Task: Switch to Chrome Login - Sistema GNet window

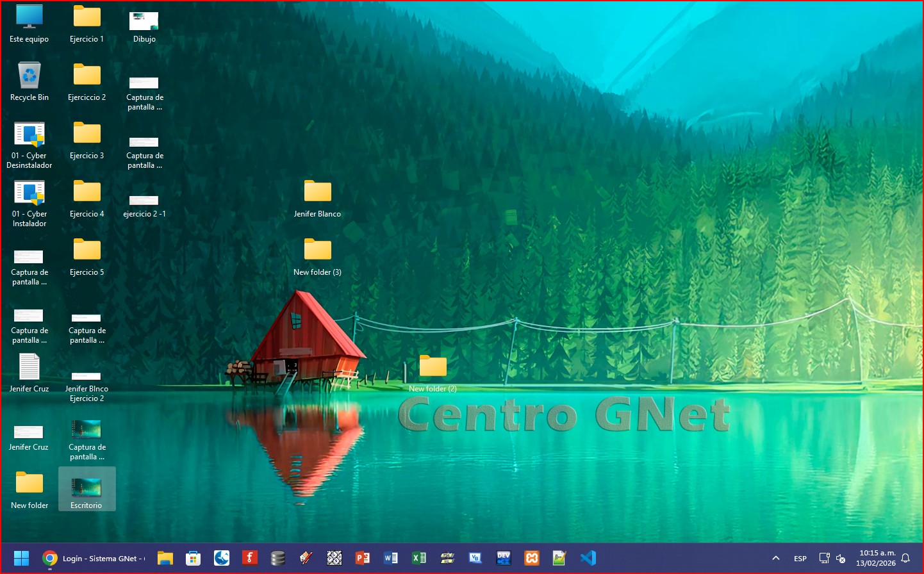Action: pyautogui.click(x=94, y=558)
